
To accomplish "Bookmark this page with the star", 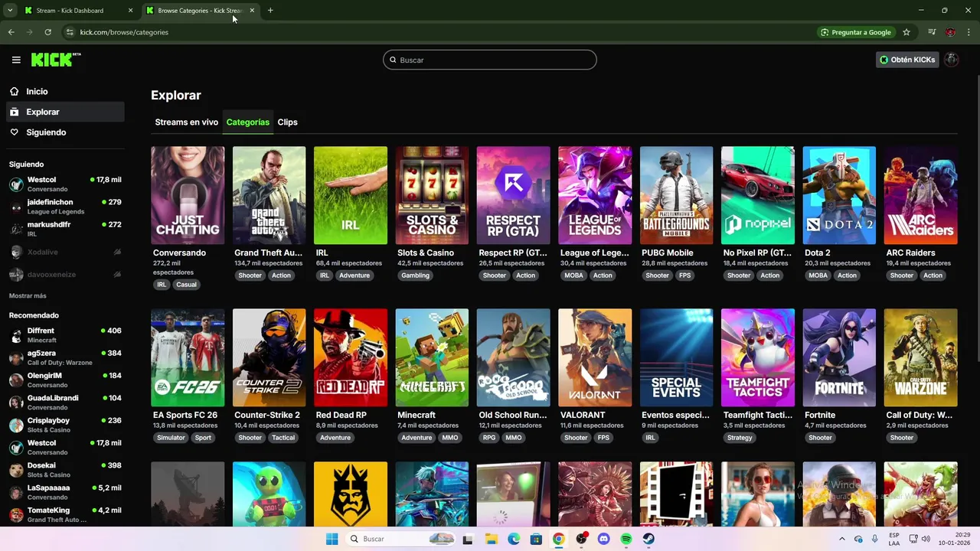I will coord(906,32).
